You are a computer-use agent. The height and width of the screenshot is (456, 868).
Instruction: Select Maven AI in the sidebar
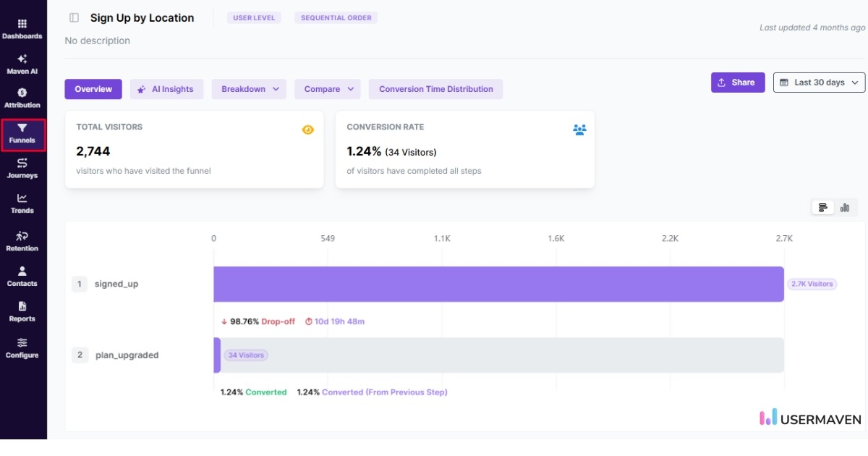pyautogui.click(x=22, y=65)
